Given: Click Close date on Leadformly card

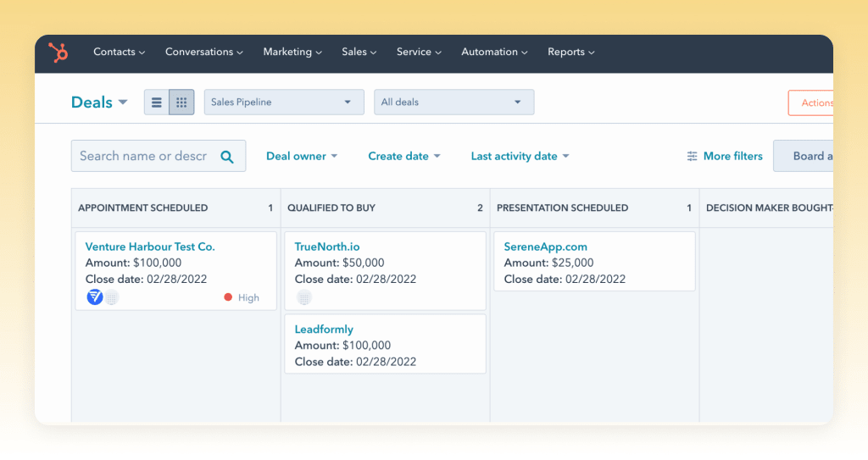Looking at the screenshot, I should click(355, 362).
